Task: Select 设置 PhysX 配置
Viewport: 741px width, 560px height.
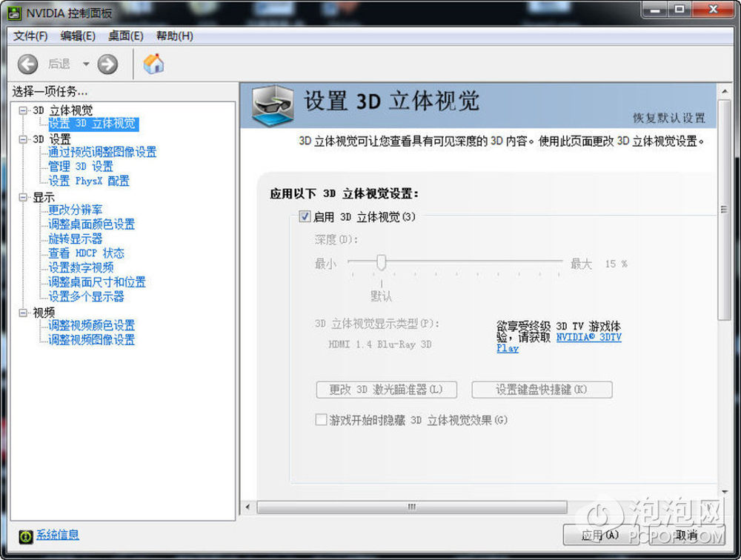Action: click(88, 181)
